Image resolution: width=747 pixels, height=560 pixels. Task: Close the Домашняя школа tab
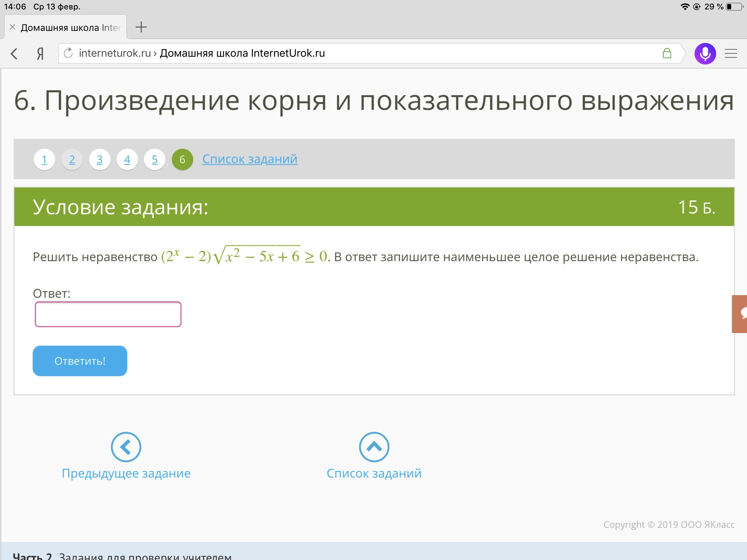[12, 27]
